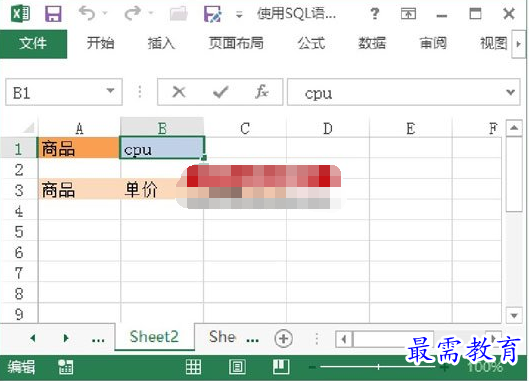Save the workbook with the Save icon
529x381 pixels.
point(53,14)
